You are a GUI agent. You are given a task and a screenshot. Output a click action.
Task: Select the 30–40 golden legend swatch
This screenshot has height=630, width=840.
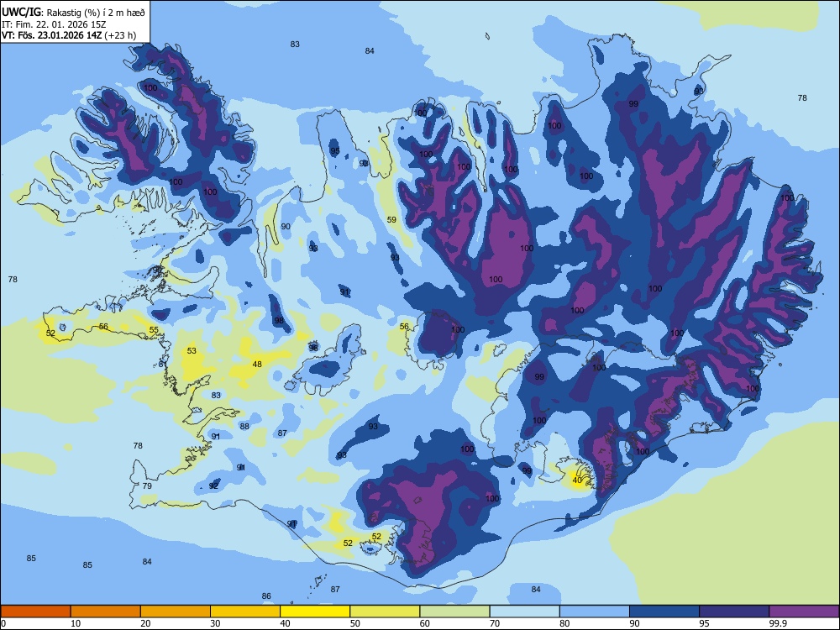click(245, 612)
